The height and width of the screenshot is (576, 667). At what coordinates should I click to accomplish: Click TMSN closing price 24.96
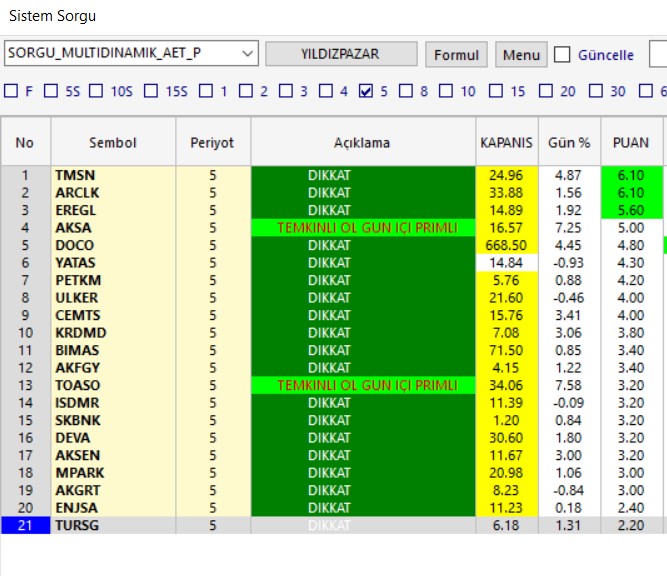(x=506, y=175)
